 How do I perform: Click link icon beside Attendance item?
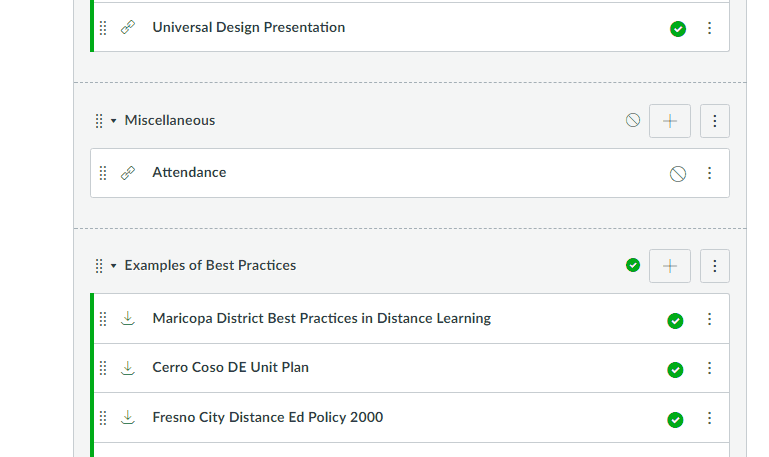127,173
